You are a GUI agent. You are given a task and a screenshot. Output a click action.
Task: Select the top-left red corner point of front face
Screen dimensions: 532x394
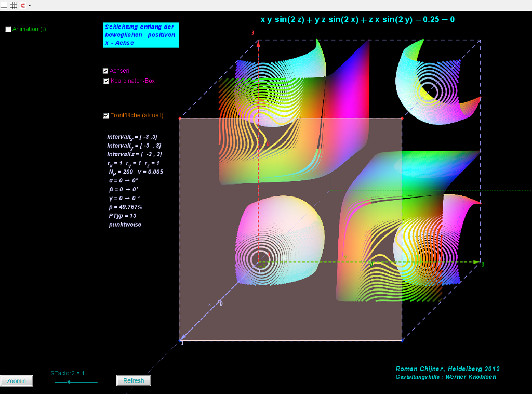(x=180, y=119)
